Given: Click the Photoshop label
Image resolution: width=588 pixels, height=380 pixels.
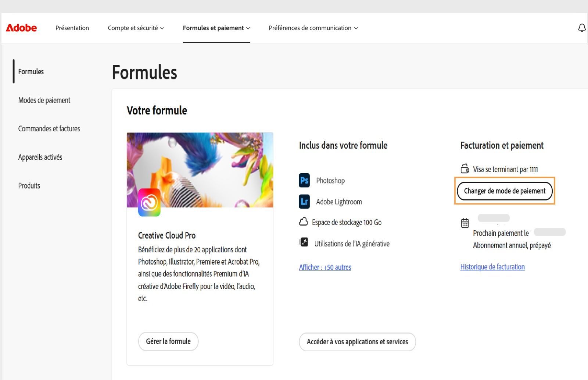Looking at the screenshot, I should [330, 181].
